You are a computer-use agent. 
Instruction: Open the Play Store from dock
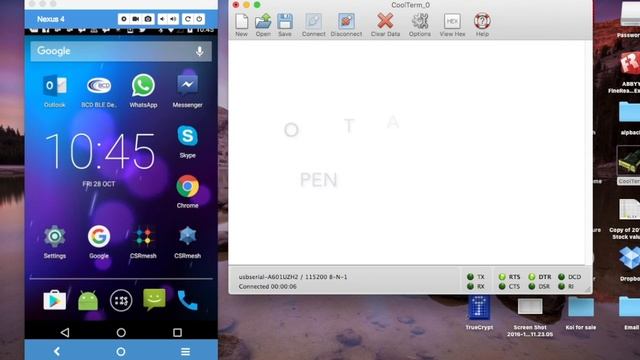[55, 300]
